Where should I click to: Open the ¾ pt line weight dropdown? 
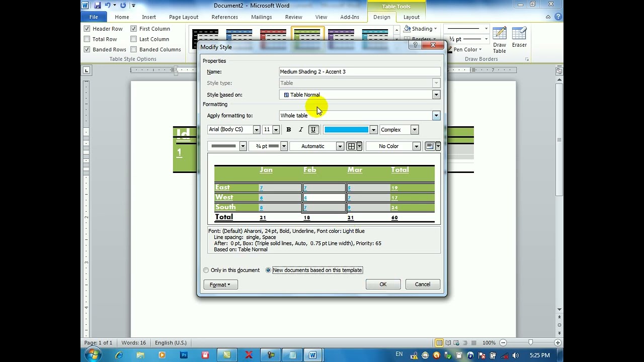coord(284,146)
